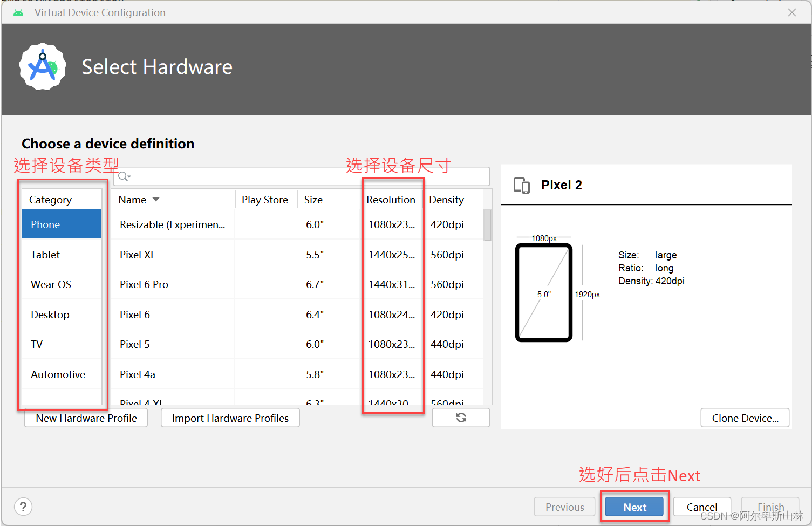Click Import Hardware Profiles button
This screenshot has width=812, height=526.
230,418
